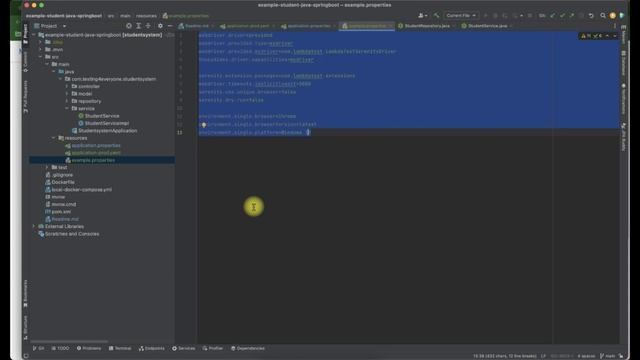This screenshot has height=360, width=640.
Task: Open the TODO tool window
Action: (x=60, y=349)
